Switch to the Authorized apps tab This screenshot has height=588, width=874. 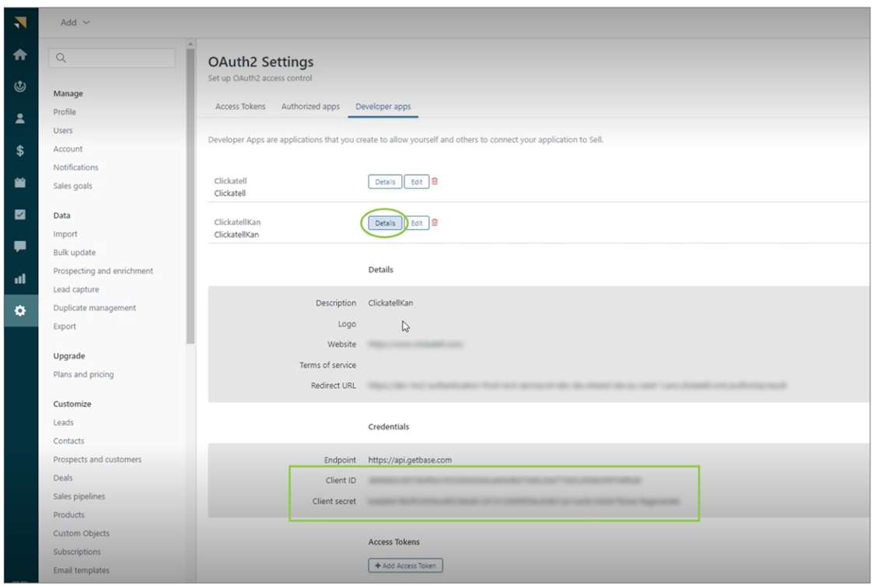(x=310, y=107)
